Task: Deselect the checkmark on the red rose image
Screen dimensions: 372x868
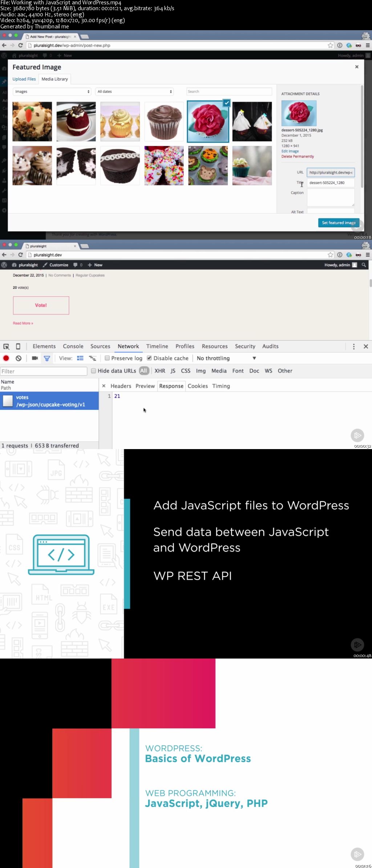Action: tap(226, 103)
